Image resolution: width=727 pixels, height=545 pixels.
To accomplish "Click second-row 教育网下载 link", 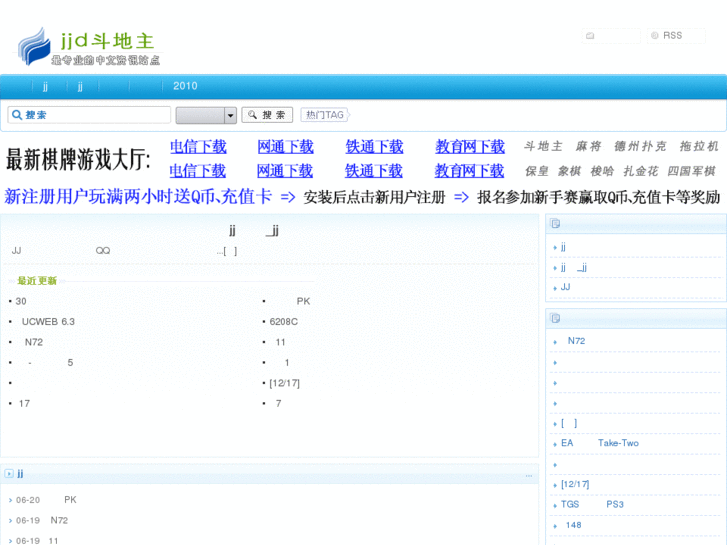I will [x=469, y=171].
